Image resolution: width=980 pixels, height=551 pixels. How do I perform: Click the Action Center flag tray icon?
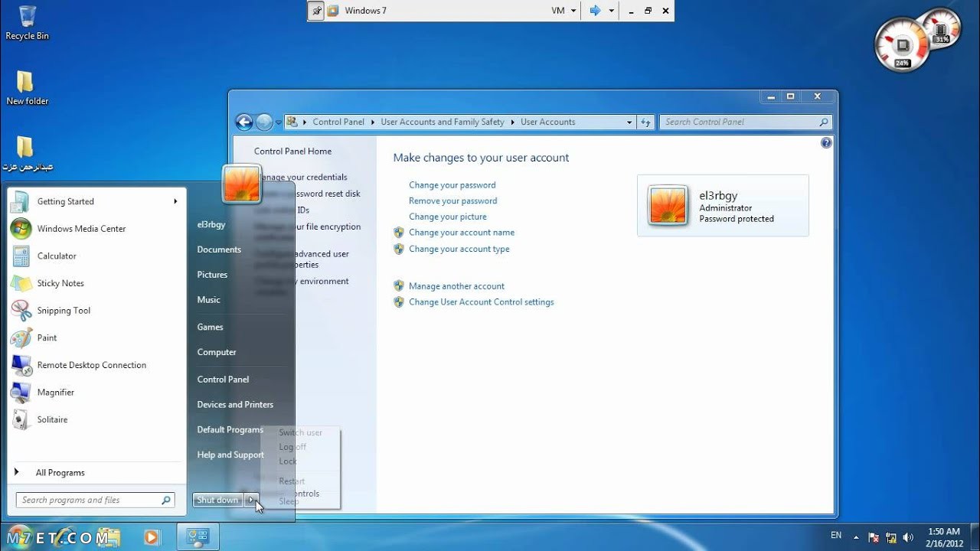(x=874, y=537)
